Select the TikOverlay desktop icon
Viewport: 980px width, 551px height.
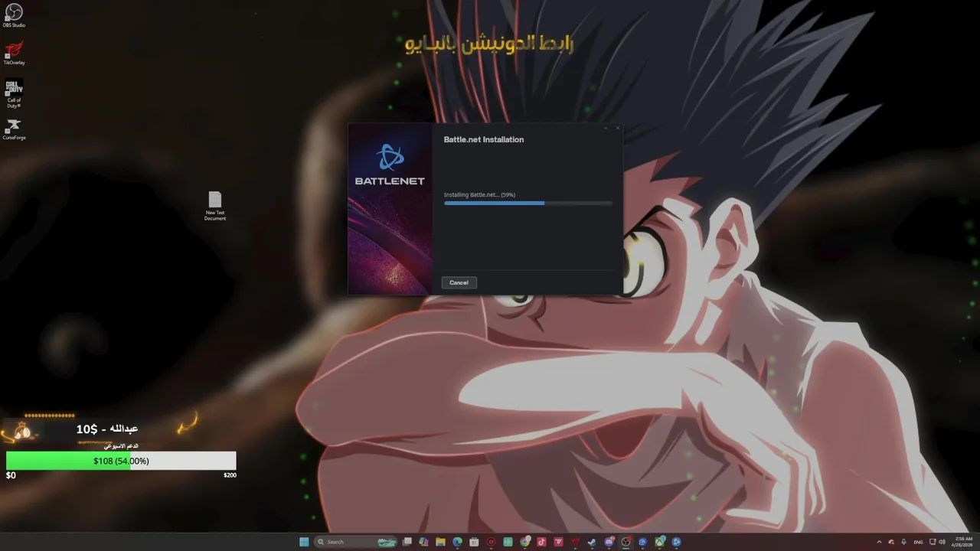tap(14, 54)
